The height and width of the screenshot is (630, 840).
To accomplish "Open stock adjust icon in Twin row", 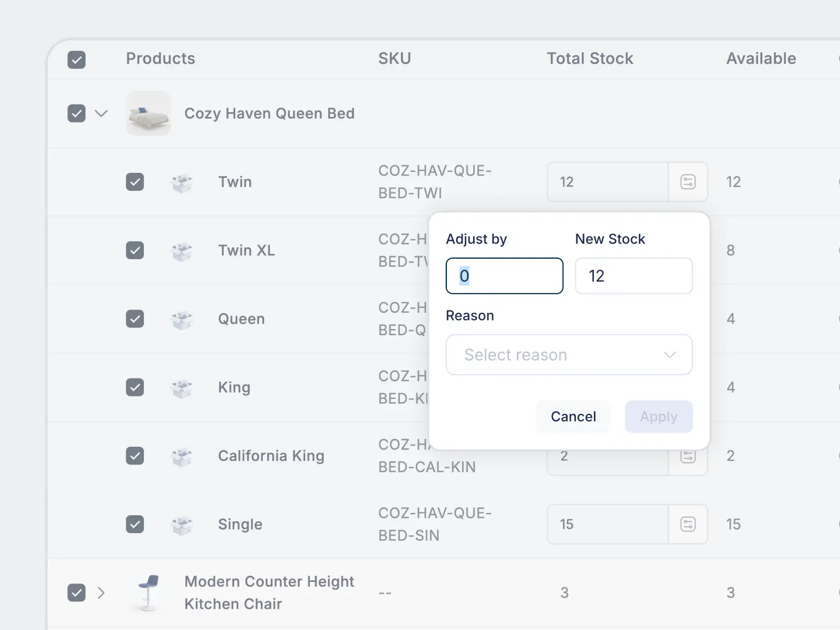I will pos(688,182).
